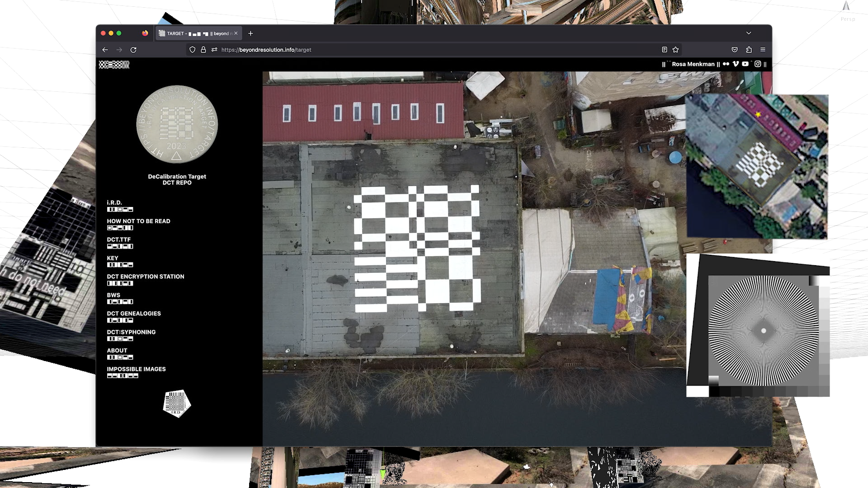Click the Firefox View icon
This screenshot has height=488, width=868.
pos(145,33)
